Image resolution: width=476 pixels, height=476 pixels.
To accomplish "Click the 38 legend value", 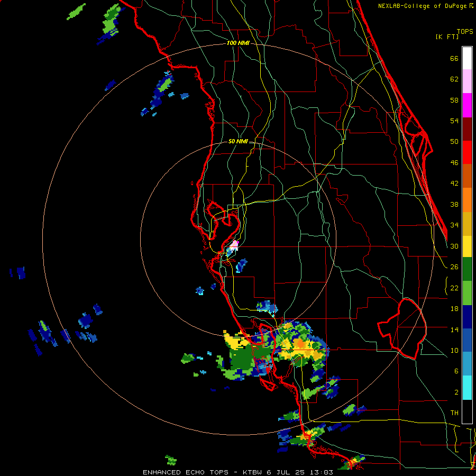I will [x=454, y=204].
